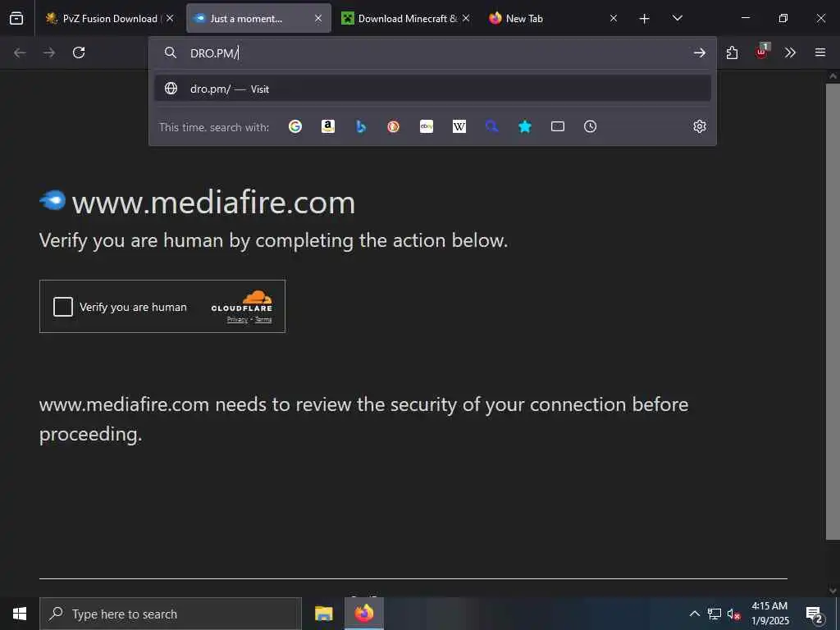840x630 pixels.
Task: Switch to the Download Minecraft tab
Action: tap(405, 18)
